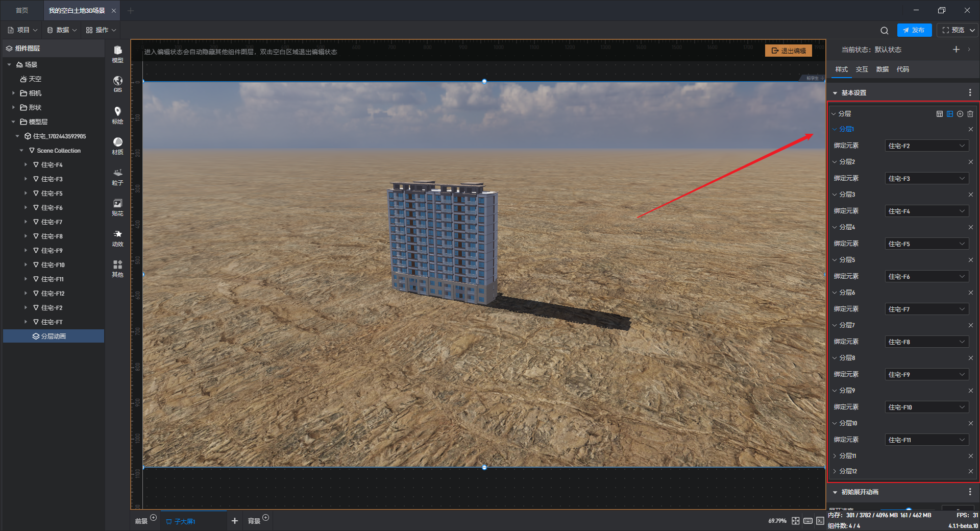Collapse the 基本设置 section
The width and height of the screenshot is (980, 531).
(x=835, y=93)
